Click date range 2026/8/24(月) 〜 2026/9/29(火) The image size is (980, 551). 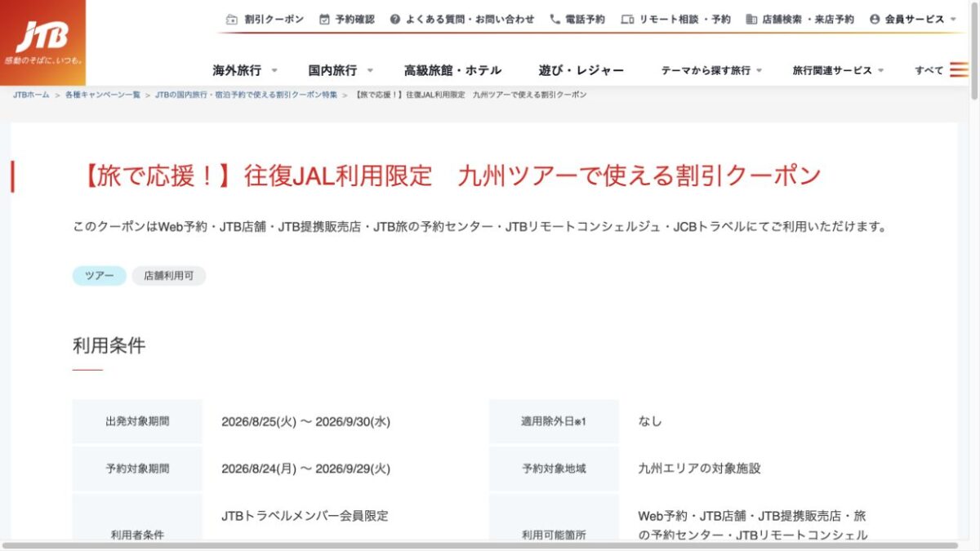pos(305,469)
